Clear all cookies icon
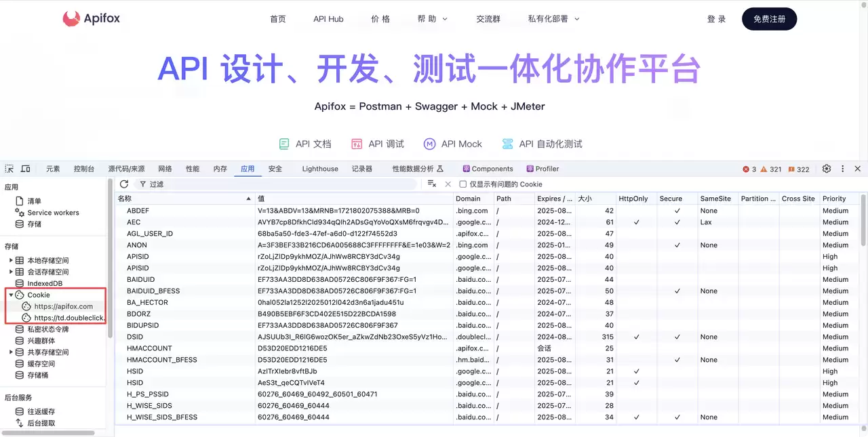Screen dimensions: 868x437 pos(432,184)
